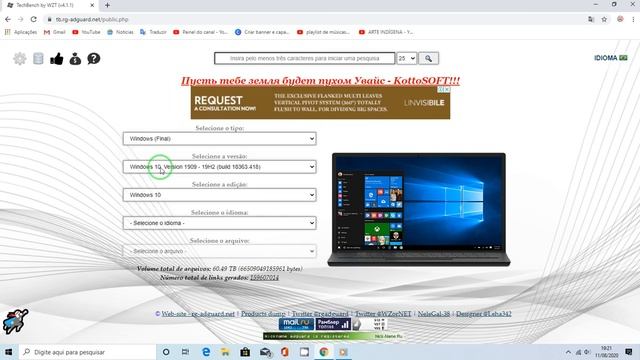This screenshot has height=360, width=640.
Task: Click the Web-site rg-adguard.net link
Action: [198, 313]
